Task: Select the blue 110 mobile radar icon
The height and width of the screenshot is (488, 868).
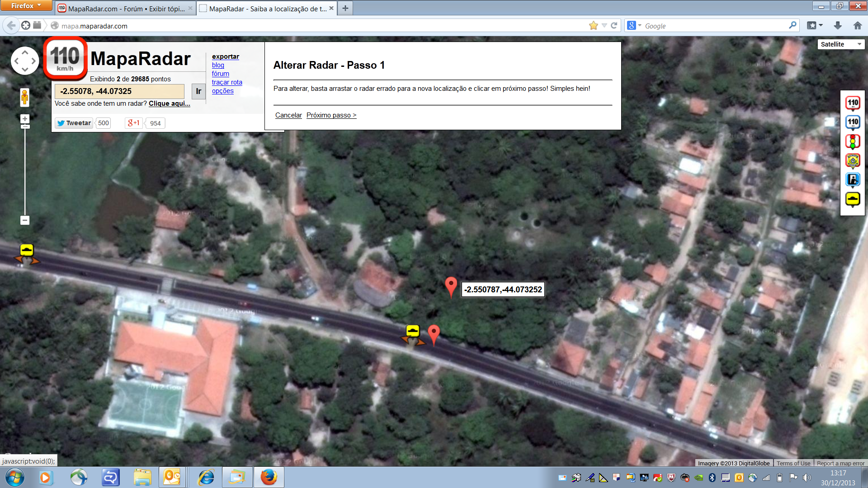Action: [853, 122]
